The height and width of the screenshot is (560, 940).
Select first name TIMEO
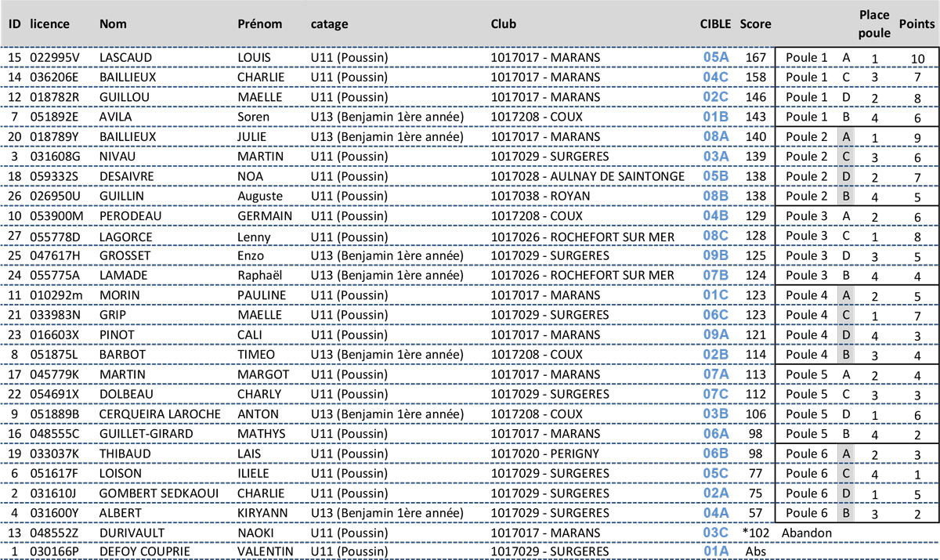pyautogui.click(x=255, y=354)
